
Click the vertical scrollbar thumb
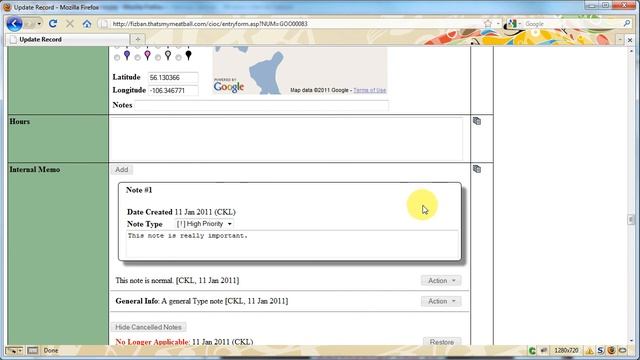[631, 220]
